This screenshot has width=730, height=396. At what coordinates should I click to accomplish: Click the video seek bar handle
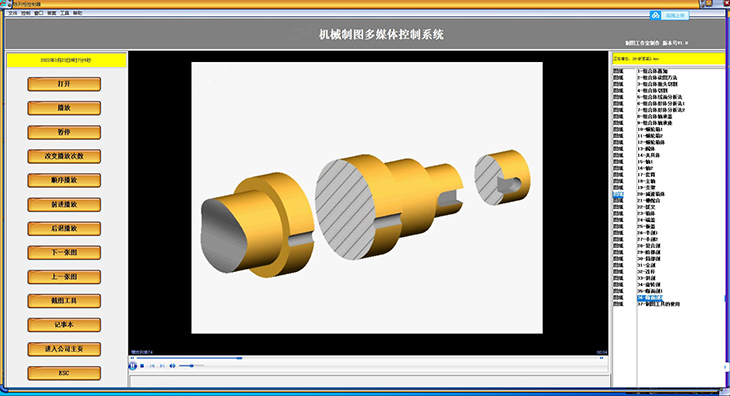tap(239, 358)
